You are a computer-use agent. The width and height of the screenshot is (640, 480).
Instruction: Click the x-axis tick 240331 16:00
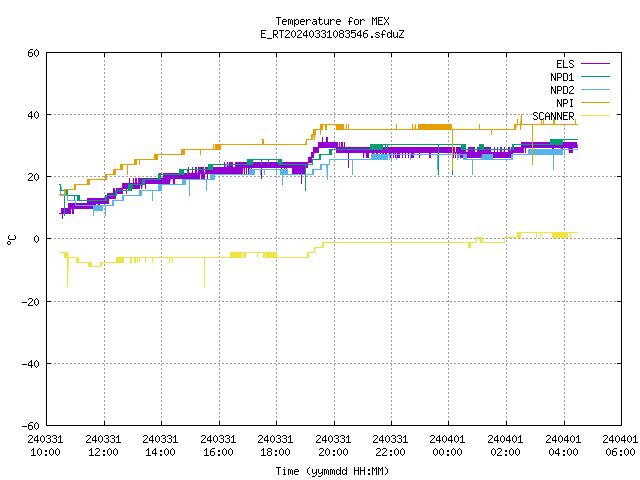(x=218, y=446)
